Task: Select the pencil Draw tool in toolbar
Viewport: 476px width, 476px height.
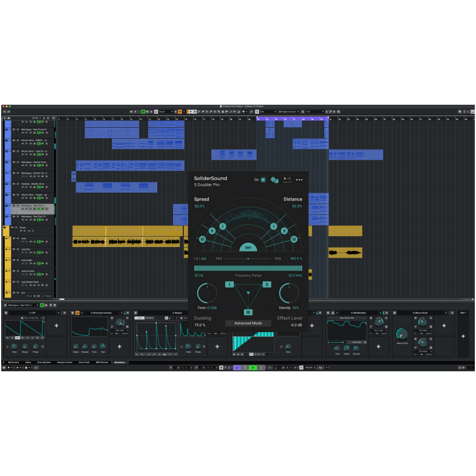Action: pyautogui.click(x=199, y=112)
